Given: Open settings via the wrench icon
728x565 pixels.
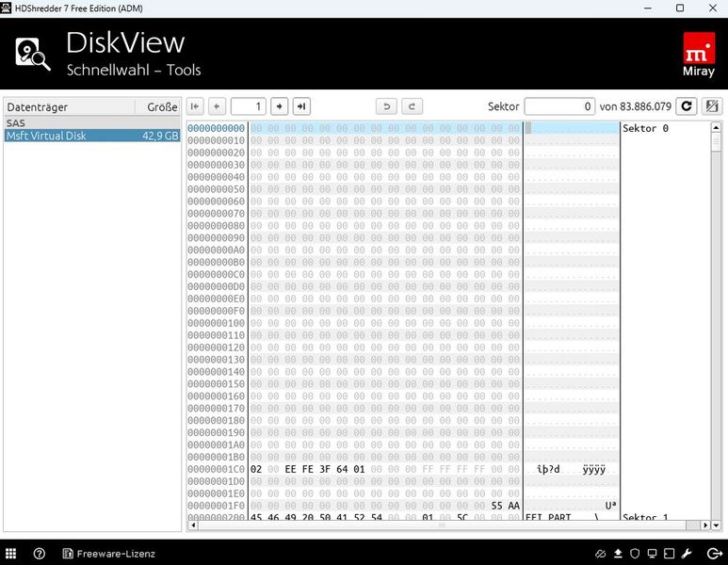Looking at the screenshot, I should pos(687,554).
